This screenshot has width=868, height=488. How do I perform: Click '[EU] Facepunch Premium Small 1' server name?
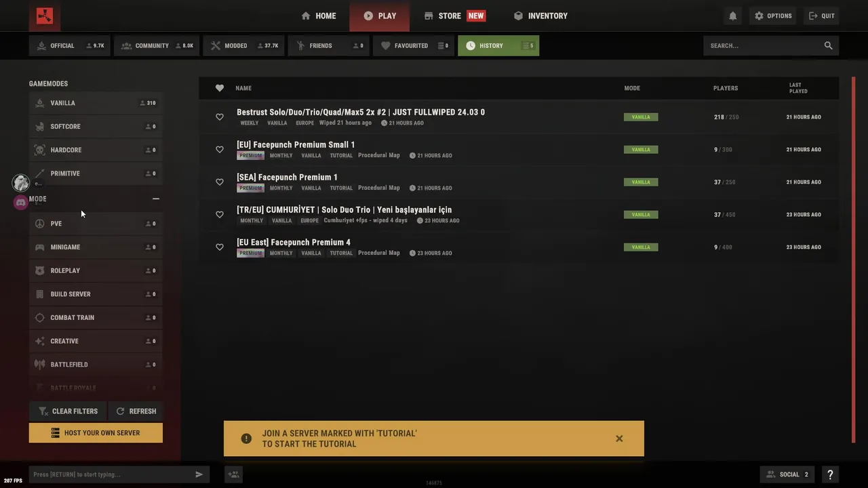coord(296,144)
